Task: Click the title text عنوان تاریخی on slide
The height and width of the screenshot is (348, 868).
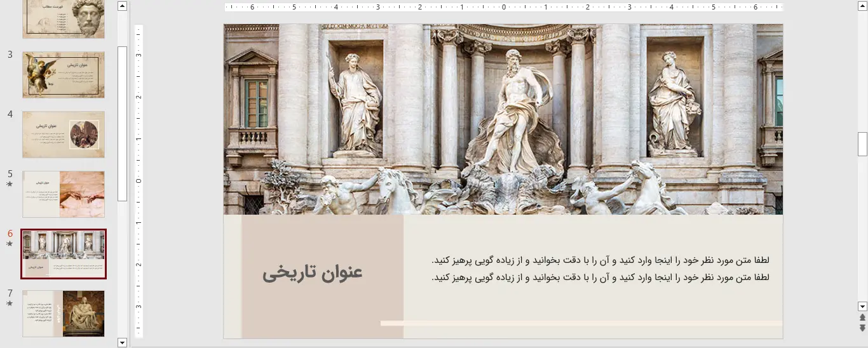Action: tap(313, 272)
